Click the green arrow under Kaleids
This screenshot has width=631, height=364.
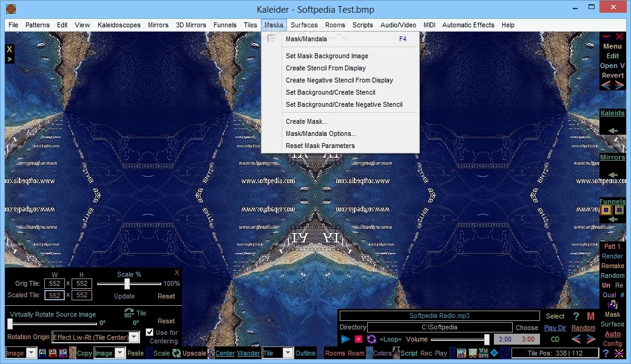pos(613,130)
